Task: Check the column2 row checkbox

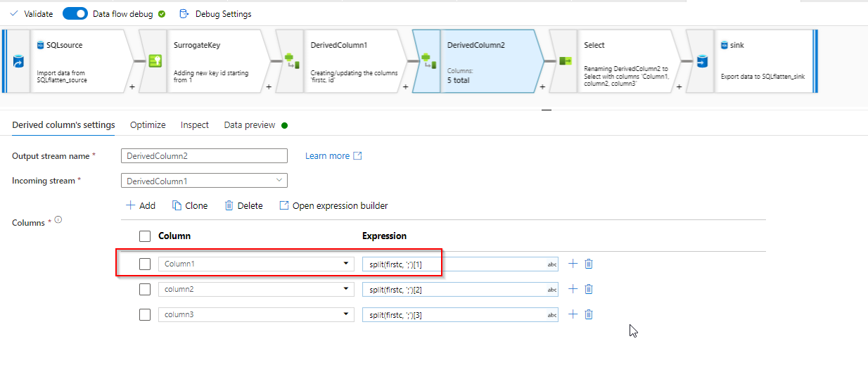Action: [x=145, y=289]
